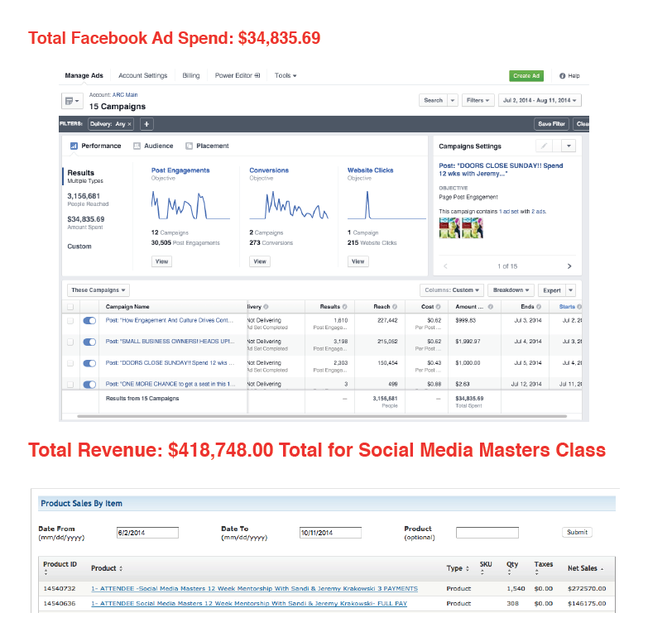
Task: Click the info icon beside Reach column
Action: click(x=393, y=306)
